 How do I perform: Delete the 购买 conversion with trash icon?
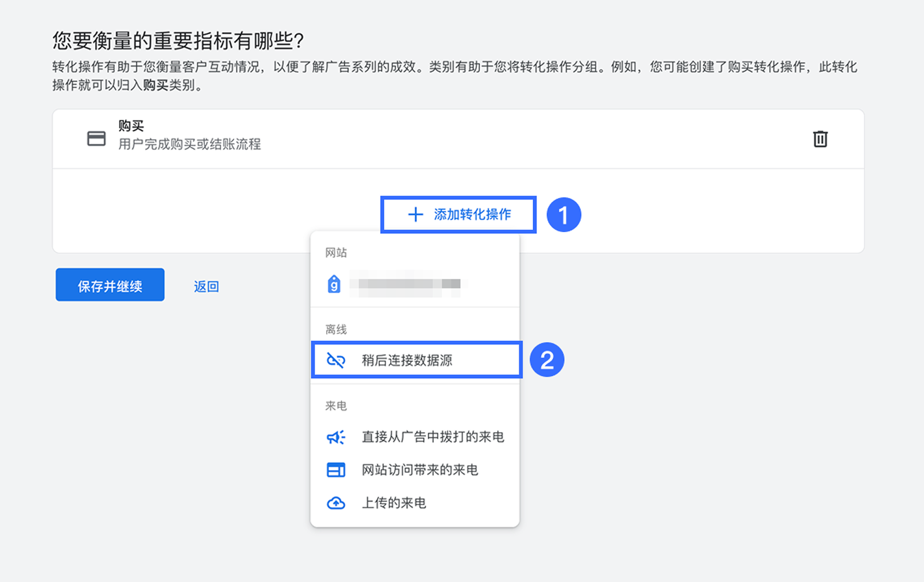click(x=820, y=139)
